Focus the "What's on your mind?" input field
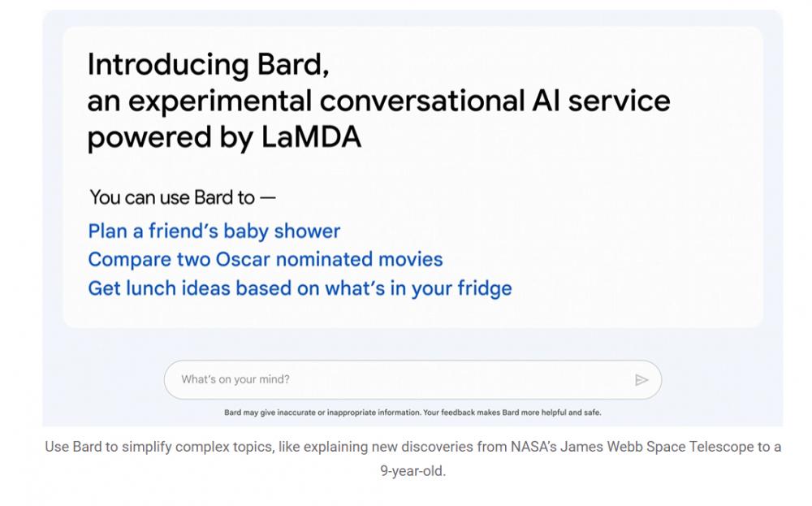812x506 pixels. click(412, 379)
